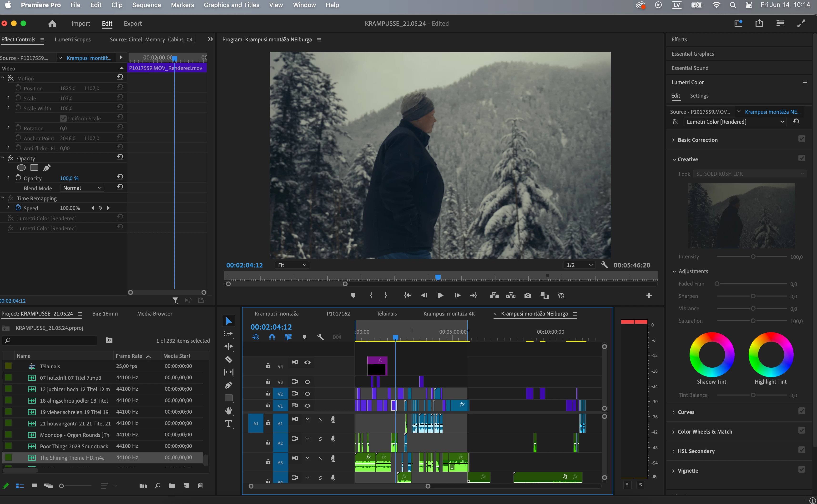
Task: Click the Export Frame camera icon
Action: 527,295
